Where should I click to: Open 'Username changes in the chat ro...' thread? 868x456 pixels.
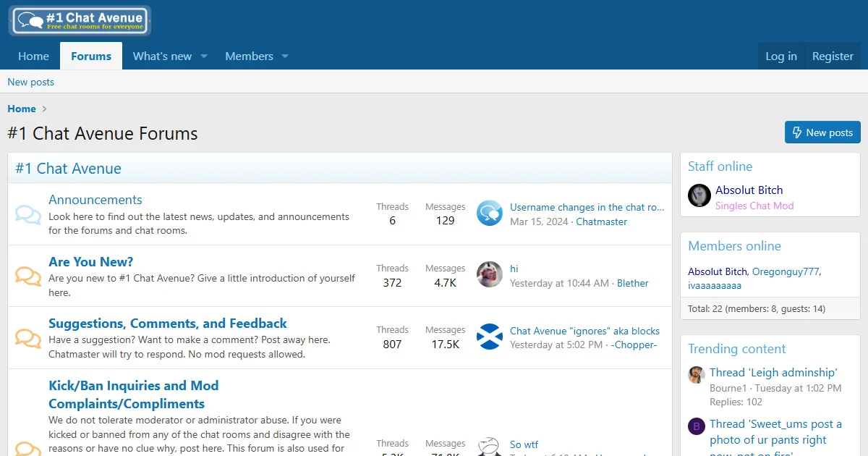pyautogui.click(x=587, y=207)
